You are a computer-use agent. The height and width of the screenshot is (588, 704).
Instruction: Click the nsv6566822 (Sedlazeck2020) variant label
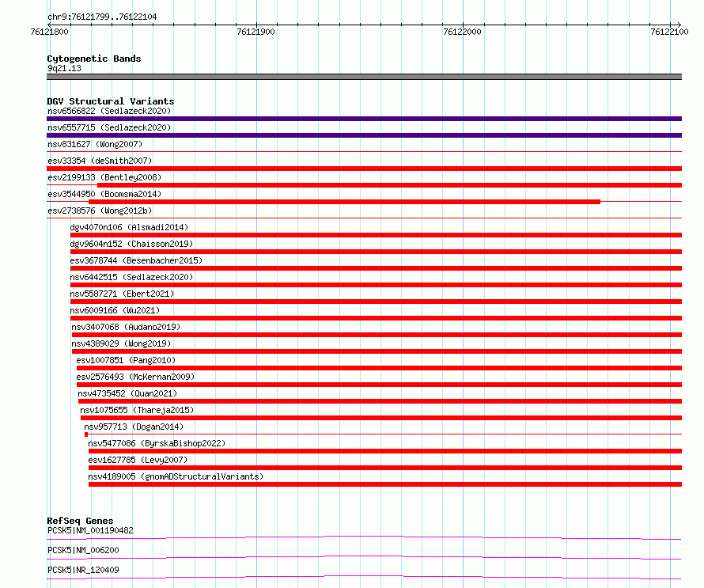pos(109,111)
